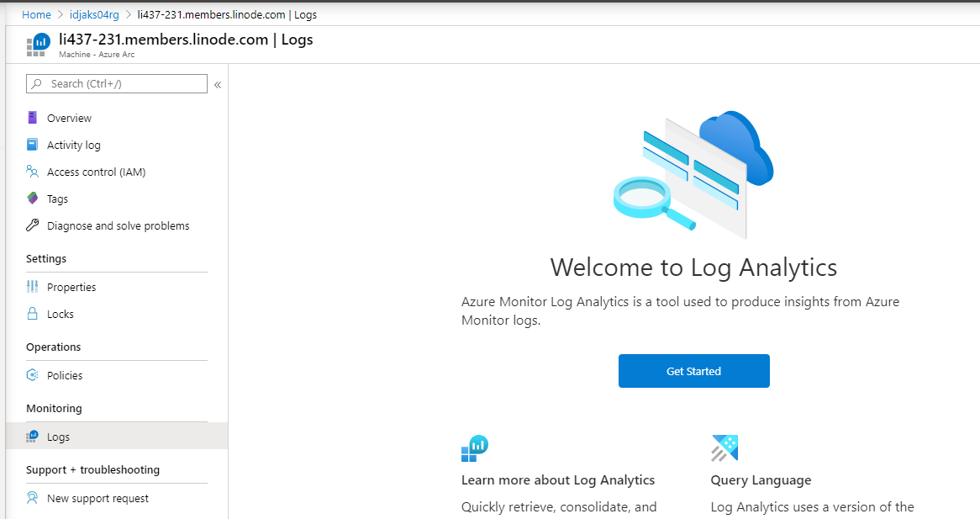The image size is (980, 519).
Task: Collapse the sidebar with double chevron
Action: coord(218,84)
